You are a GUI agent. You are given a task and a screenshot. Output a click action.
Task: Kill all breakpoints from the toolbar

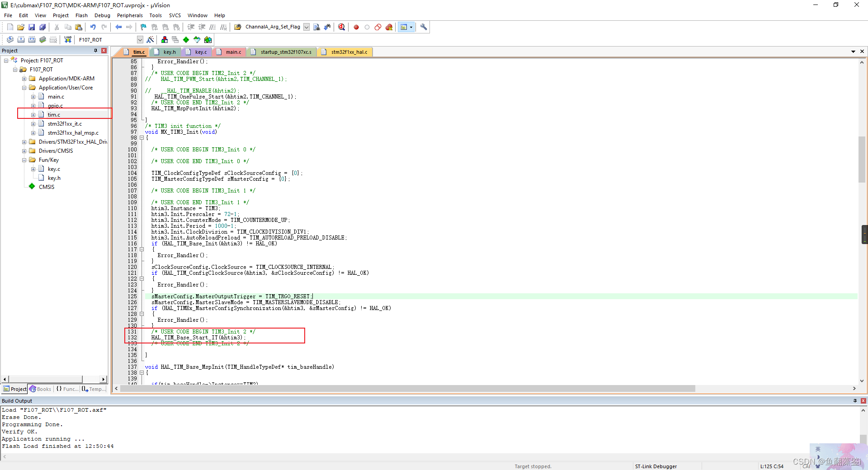389,27
